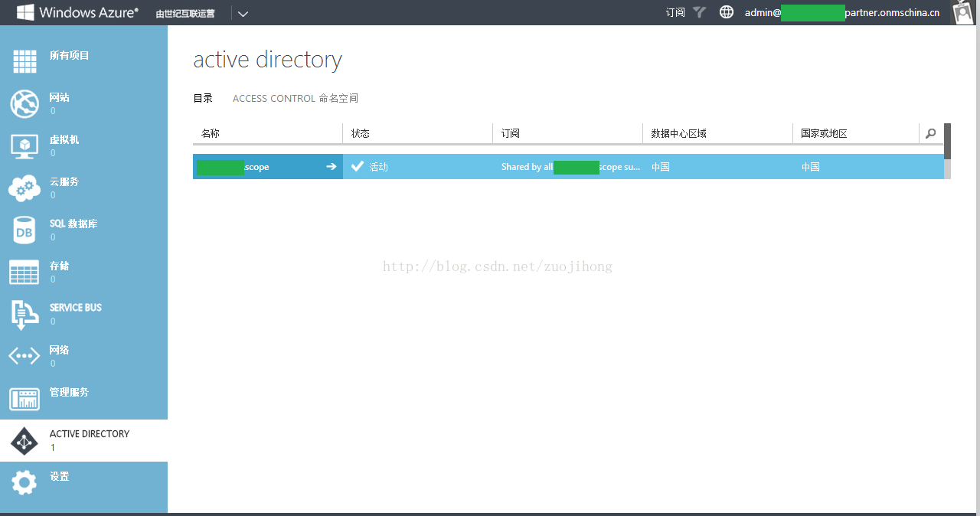Open the subscription filter funnel icon
The height and width of the screenshot is (516, 980).
coord(699,12)
